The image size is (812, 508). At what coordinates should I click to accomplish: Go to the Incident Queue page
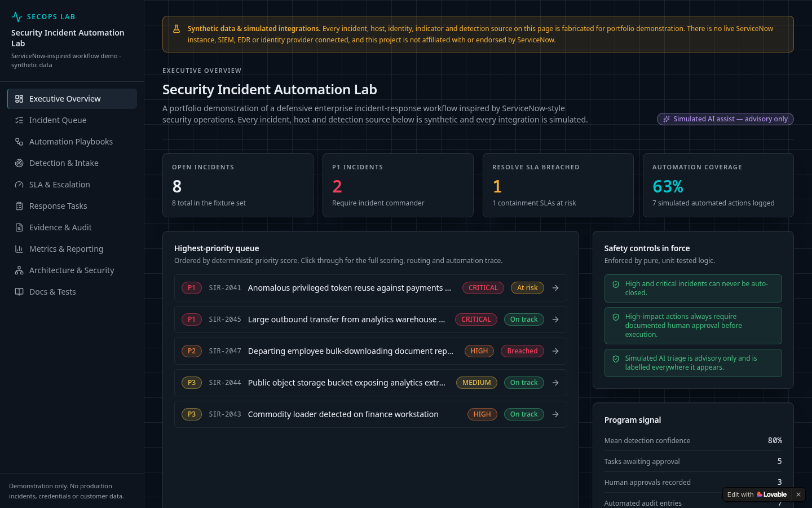pyautogui.click(x=72, y=120)
